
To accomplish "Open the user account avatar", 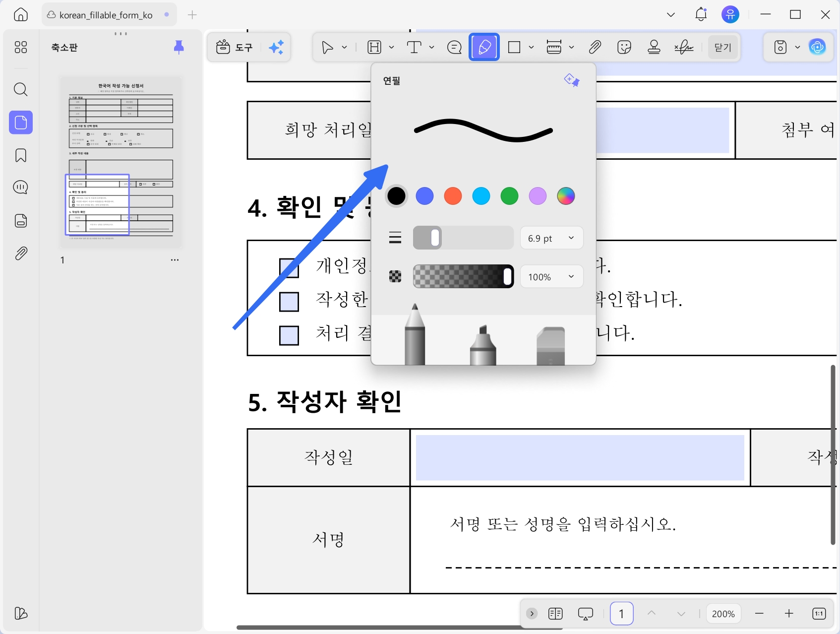I will (730, 14).
